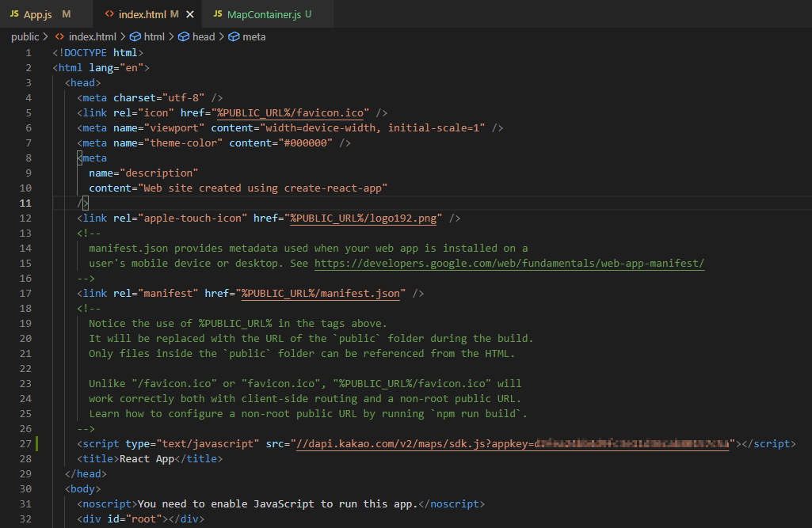This screenshot has width=812, height=528.
Task: Click line number 1 in the gutter
Action: point(28,53)
